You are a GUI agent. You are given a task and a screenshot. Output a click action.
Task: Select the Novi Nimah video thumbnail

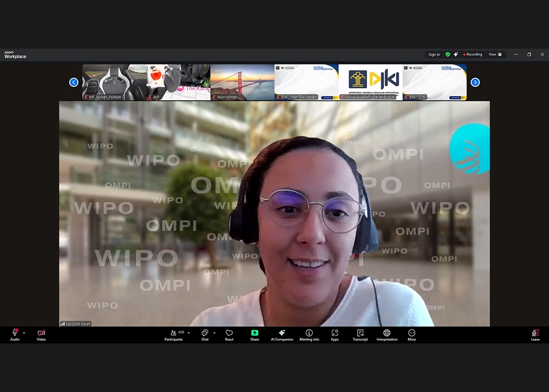pos(243,82)
